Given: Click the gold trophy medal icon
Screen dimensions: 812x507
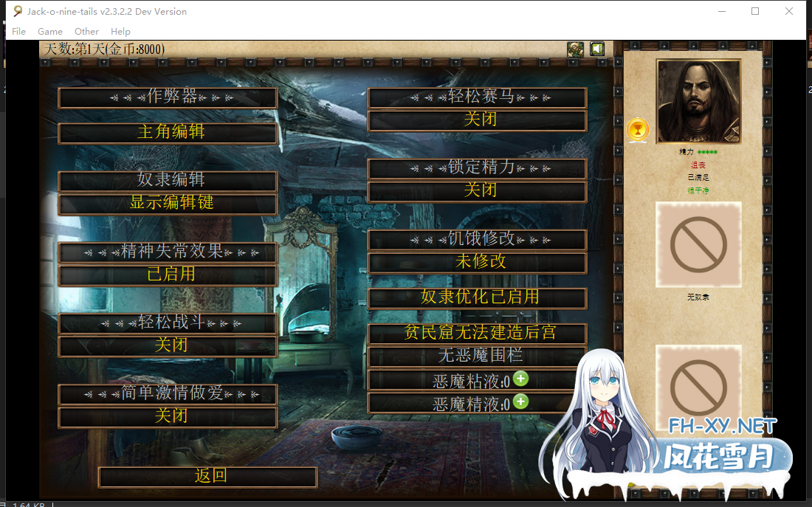Looking at the screenshot, I should [x=637, y=130].
